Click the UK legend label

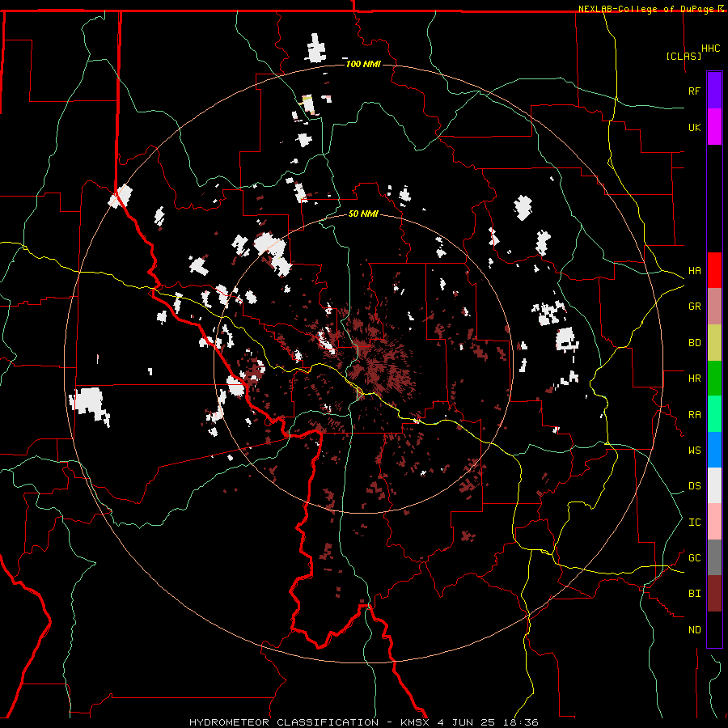(694, 127)
